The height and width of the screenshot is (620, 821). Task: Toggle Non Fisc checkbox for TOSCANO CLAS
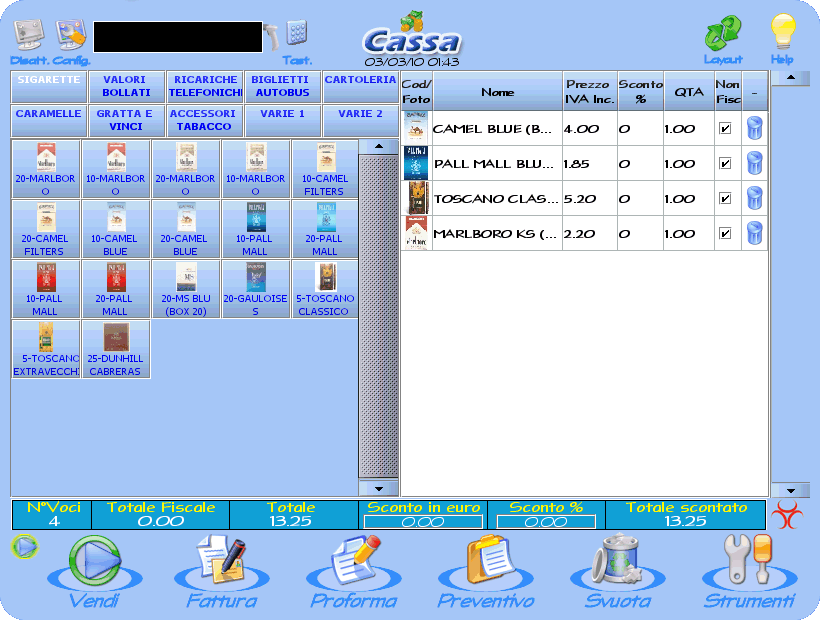tap(725, 198)
